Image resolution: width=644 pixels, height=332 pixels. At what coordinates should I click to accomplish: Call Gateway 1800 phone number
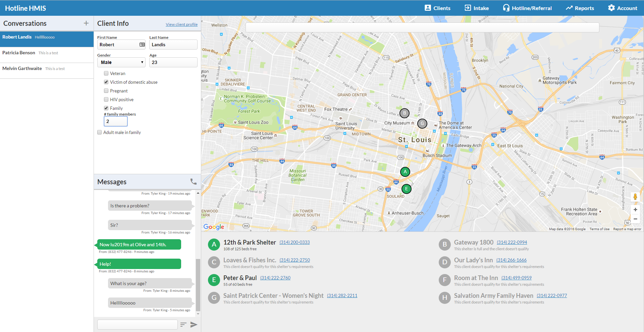pos(512,242)
